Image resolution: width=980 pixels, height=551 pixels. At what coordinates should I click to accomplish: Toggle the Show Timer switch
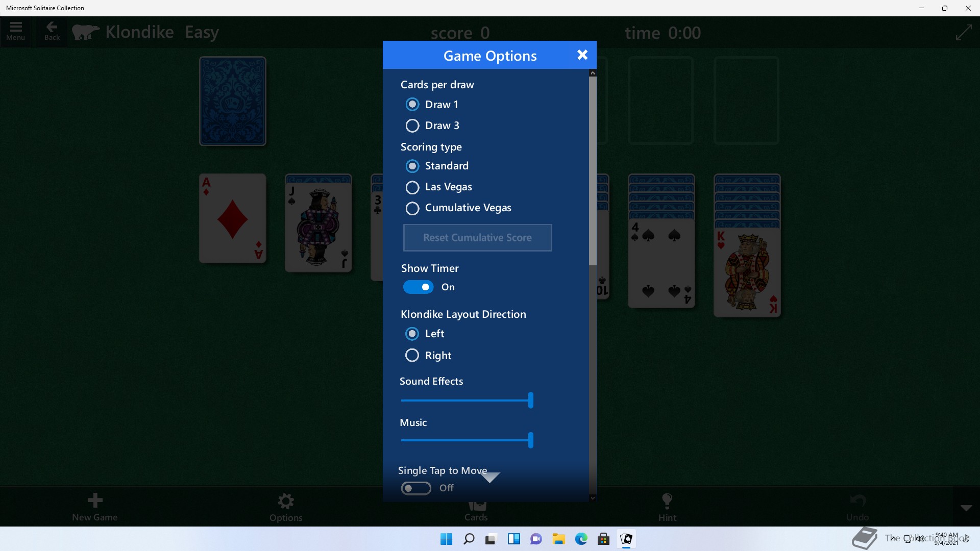(418, 287)
